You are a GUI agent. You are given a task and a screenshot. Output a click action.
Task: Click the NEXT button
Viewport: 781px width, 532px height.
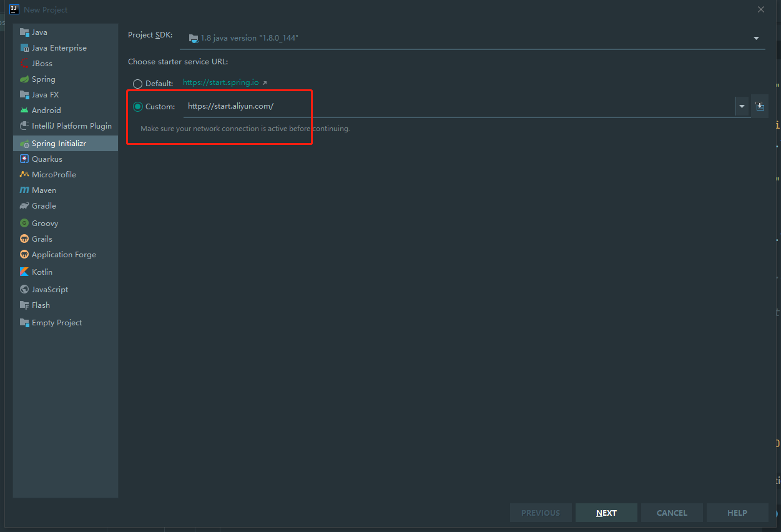coord(606,512)
